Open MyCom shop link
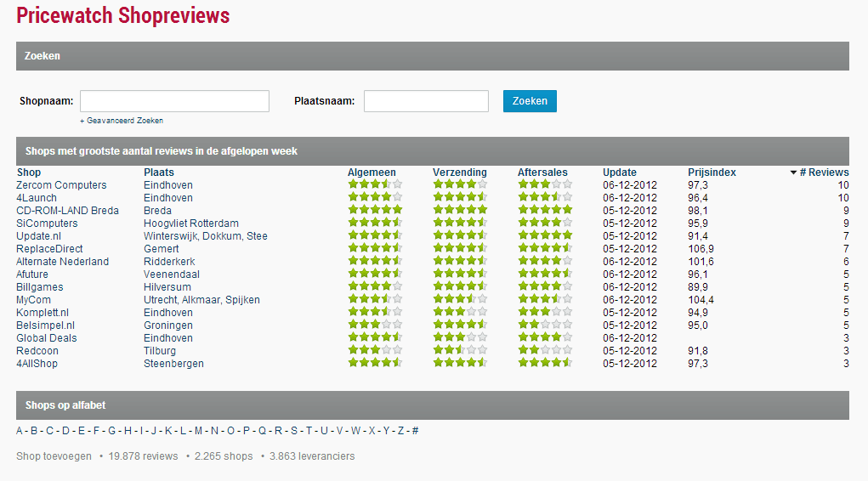 34,299
